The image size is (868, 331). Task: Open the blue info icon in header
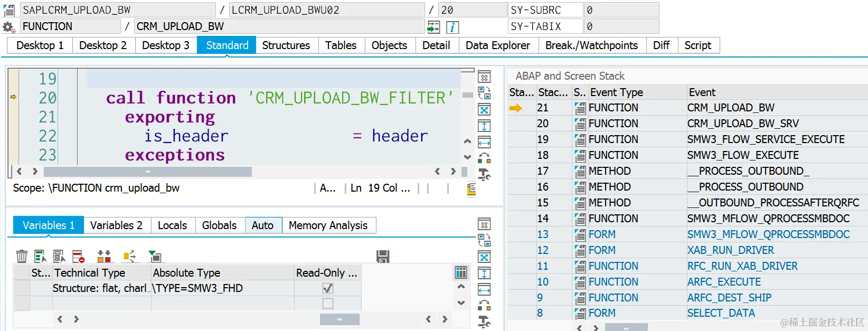(452, 27)
